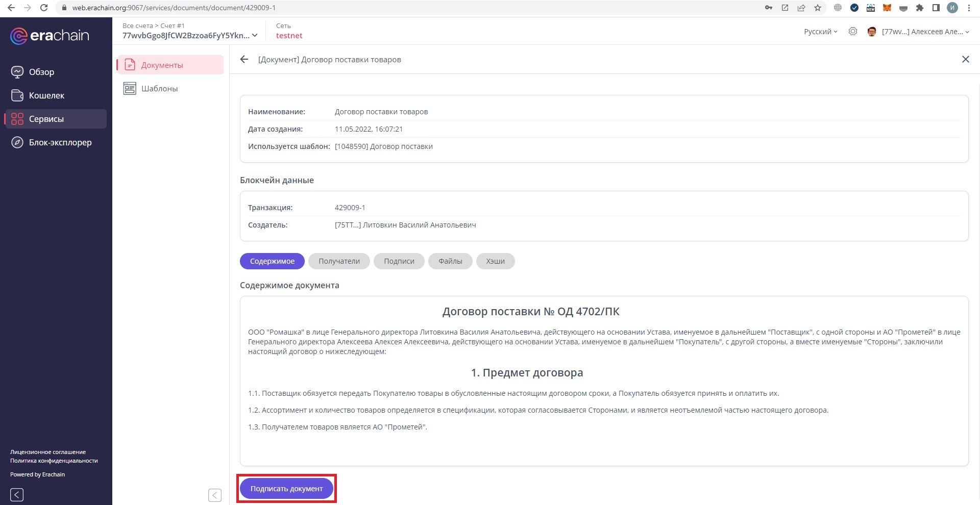Image resolution: width=980 pixels, height=505 pixels.
Task: Click the user avatar picture
Action: (x=872, y=32)
